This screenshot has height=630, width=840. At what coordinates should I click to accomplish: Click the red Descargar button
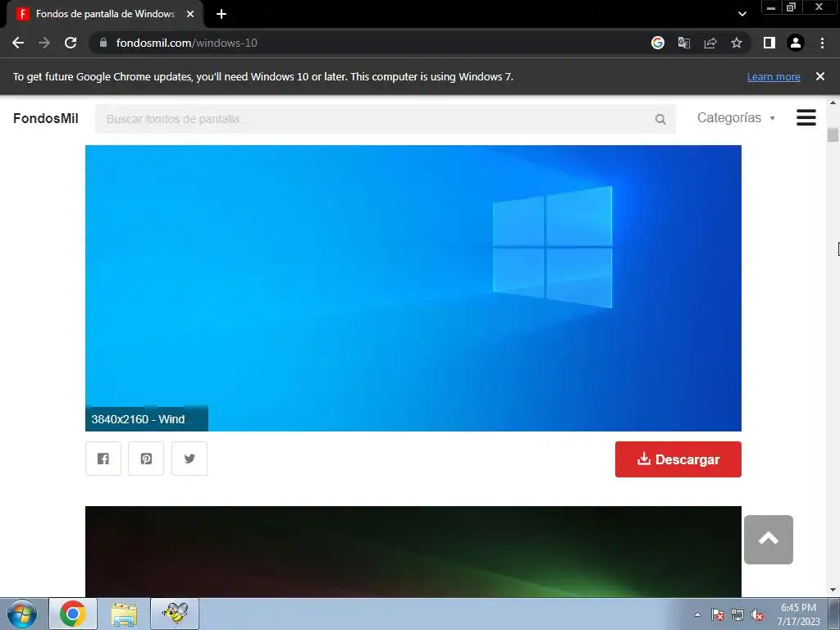(x=678, y=459)
